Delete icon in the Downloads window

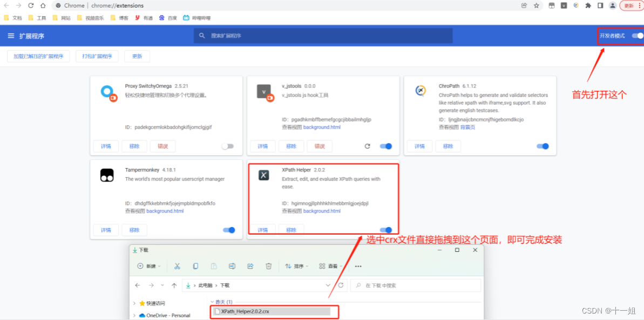point(269,266)
